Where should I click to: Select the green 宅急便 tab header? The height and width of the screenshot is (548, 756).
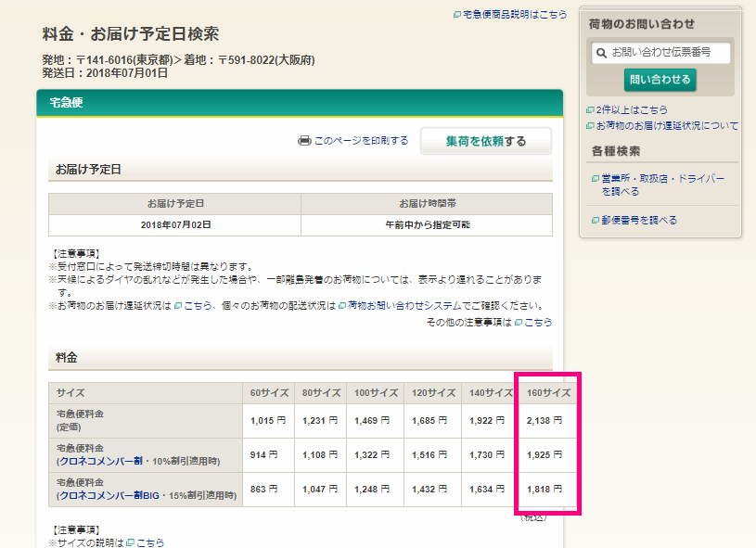66,103
